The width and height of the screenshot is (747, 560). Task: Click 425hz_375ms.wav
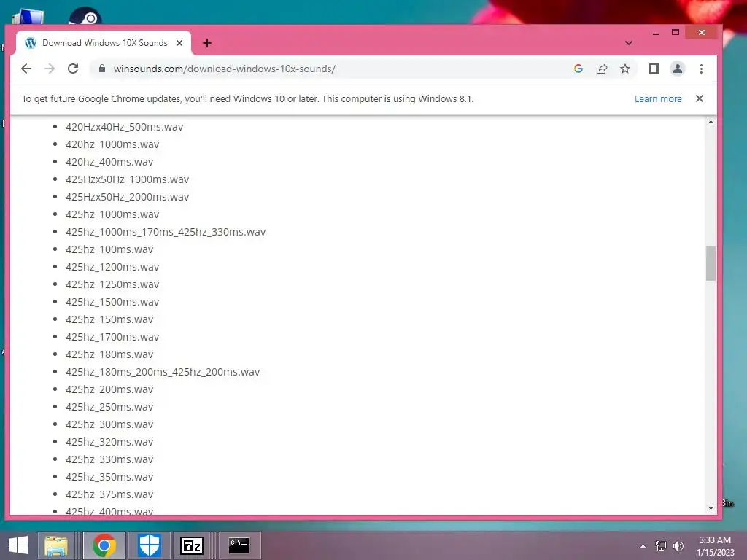(109, 494)
